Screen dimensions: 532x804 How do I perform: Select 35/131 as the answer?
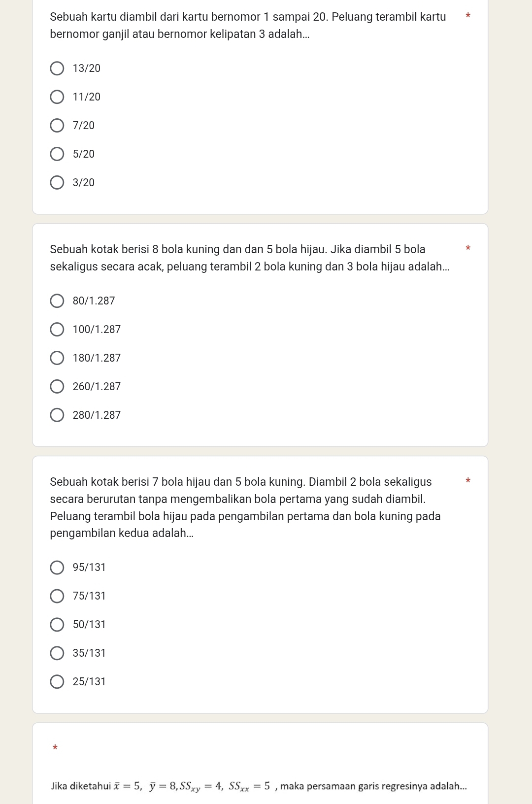point(57,653)
